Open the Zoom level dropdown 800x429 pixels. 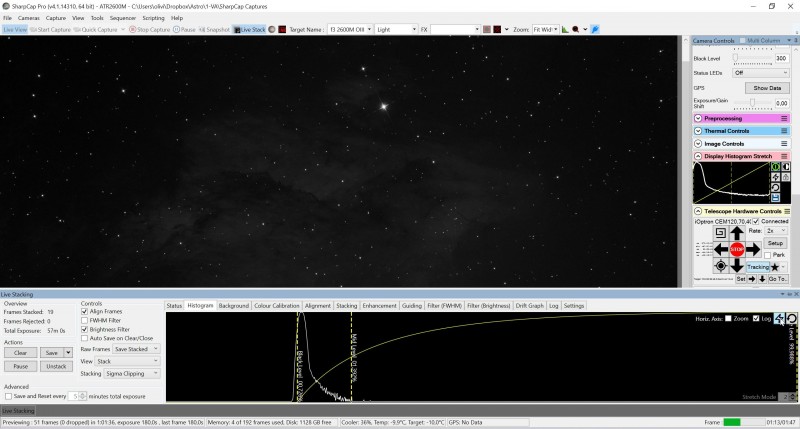(545, 30)
